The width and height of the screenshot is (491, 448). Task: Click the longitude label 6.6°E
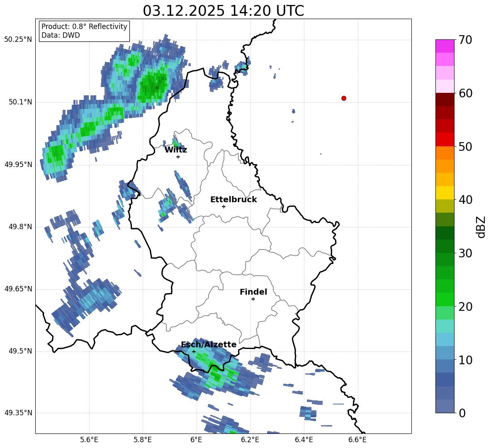(357, 440)
